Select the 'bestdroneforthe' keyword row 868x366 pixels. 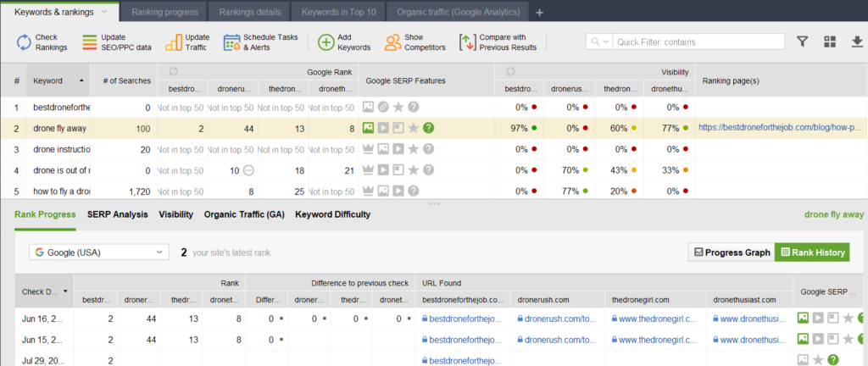(434, 108)
